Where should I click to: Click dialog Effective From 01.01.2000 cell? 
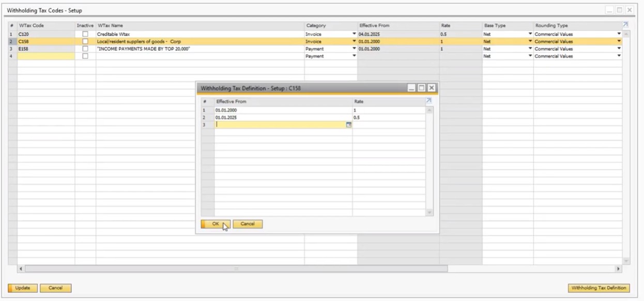[283, 110]
